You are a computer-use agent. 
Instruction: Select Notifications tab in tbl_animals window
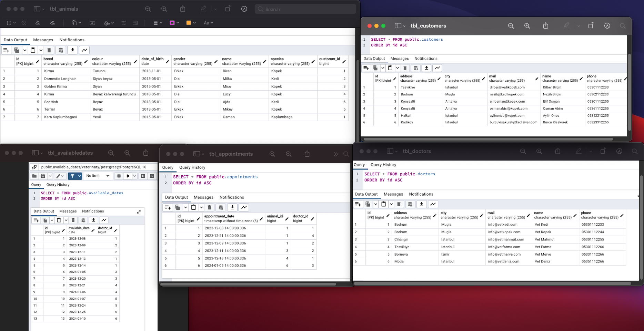72,40
